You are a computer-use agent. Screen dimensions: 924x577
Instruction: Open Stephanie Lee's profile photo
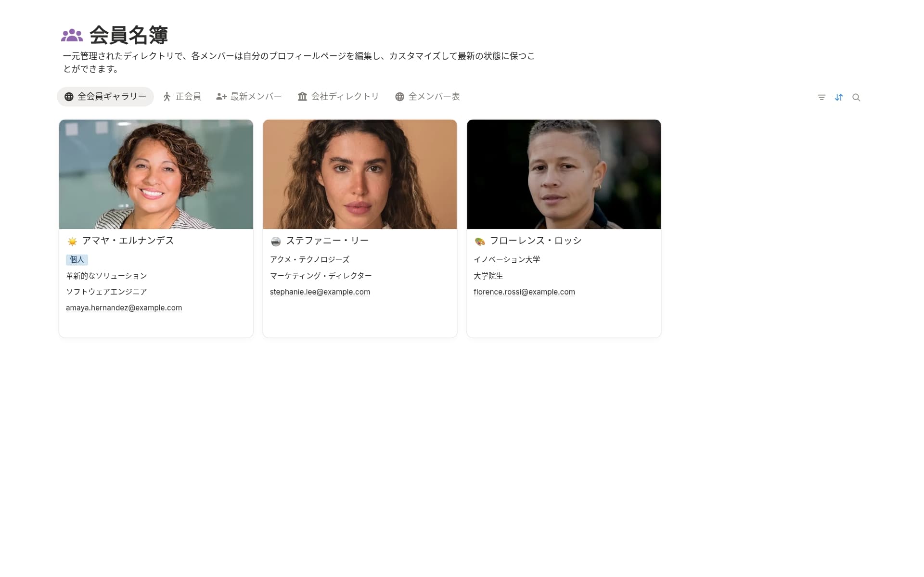(x=360, y=174)
